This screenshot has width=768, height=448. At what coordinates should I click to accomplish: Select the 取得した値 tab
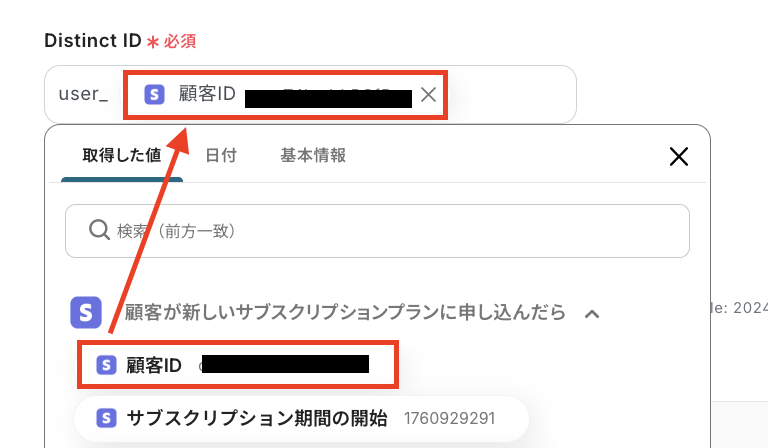[122, 156]
